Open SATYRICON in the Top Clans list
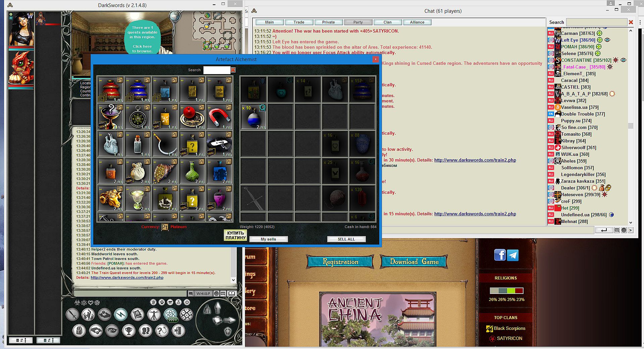 [509, 338]
